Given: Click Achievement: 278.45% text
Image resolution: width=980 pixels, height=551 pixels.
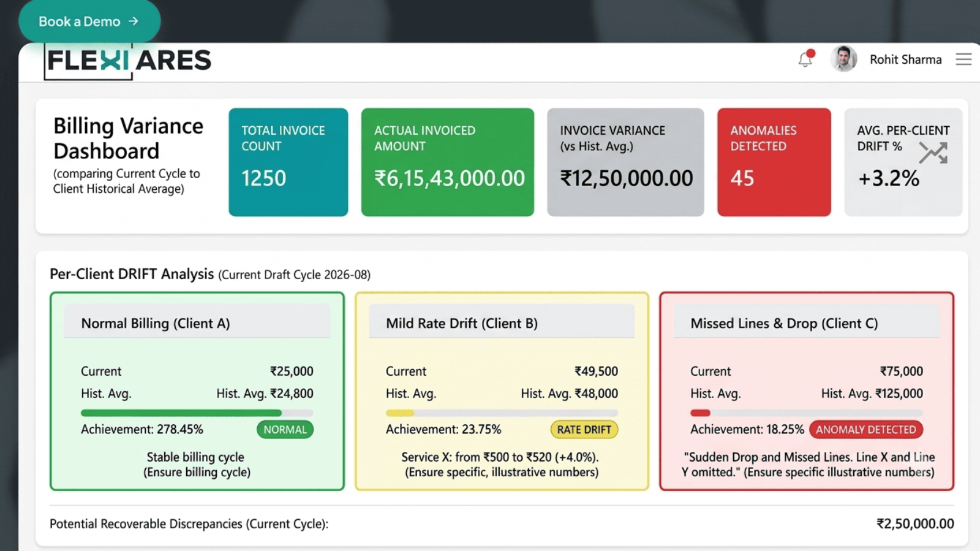Looking at the screenshot, I should pos(141,430).
